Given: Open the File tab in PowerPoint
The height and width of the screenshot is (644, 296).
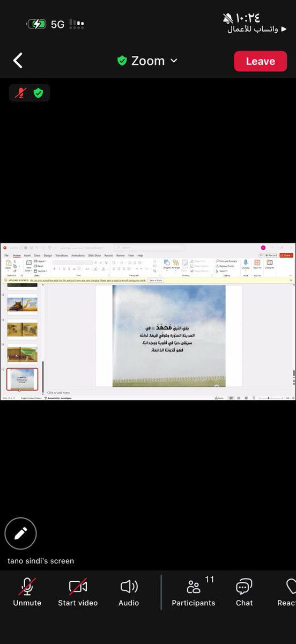Looking at the screenshot, I should [x=7, y=255].
